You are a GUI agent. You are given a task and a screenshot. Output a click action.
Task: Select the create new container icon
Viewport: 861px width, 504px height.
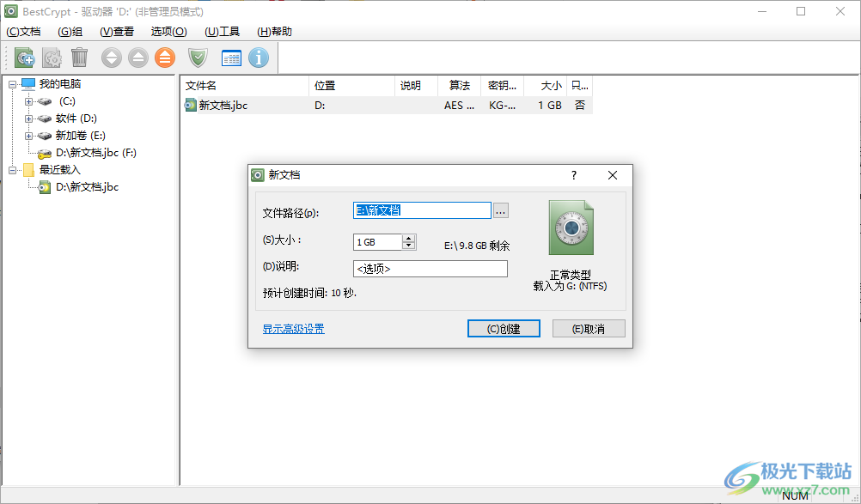pyautogui.click(x=24, y=58)
